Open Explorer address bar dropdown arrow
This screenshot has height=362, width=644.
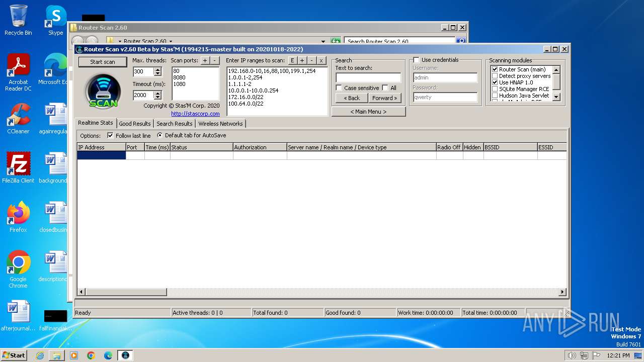click(323, 41)
